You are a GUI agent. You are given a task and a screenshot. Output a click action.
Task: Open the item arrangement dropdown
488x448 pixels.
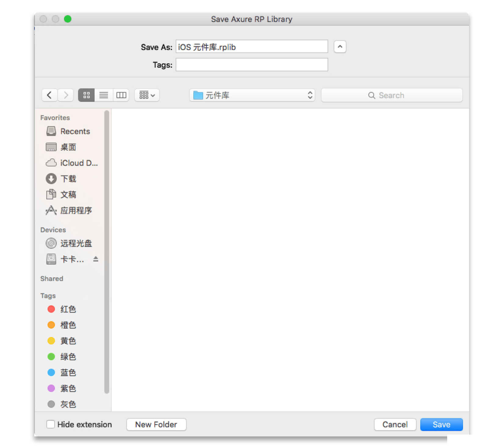(147, 95)
